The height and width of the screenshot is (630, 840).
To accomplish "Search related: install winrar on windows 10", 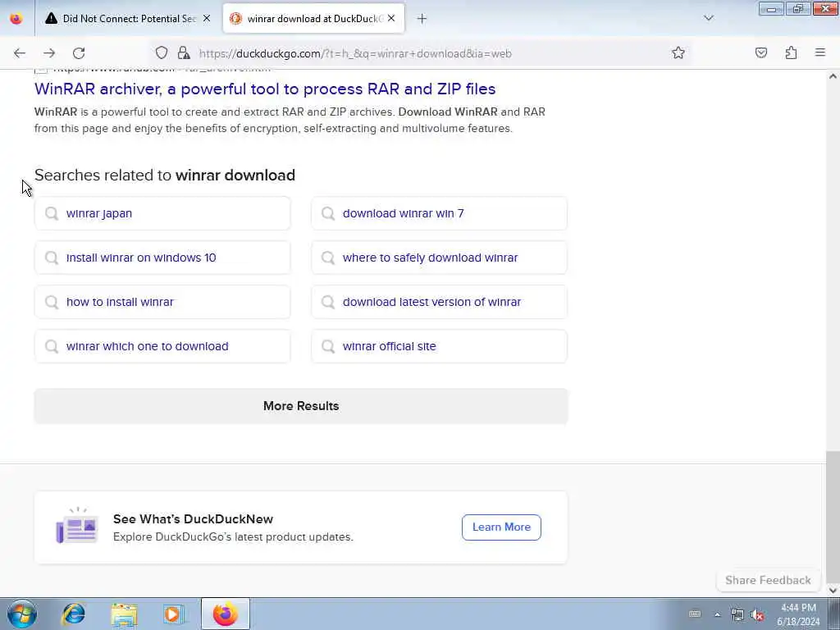I will pyautogui.click(x=162, y=258).
